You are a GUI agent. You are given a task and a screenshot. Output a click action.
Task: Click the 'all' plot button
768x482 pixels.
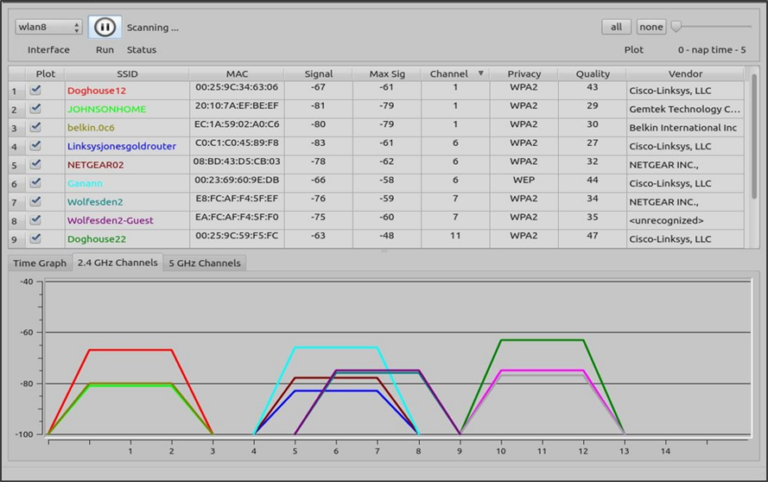(616, 27)
